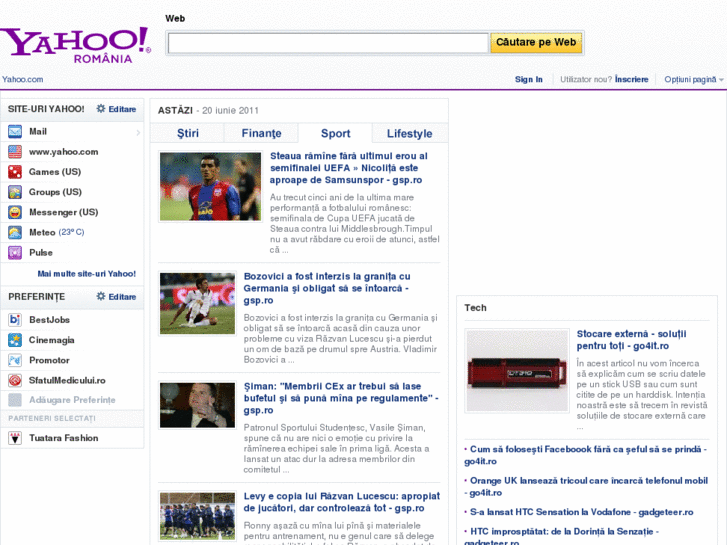Click Editare link in Preferințe header

(122, 297)
